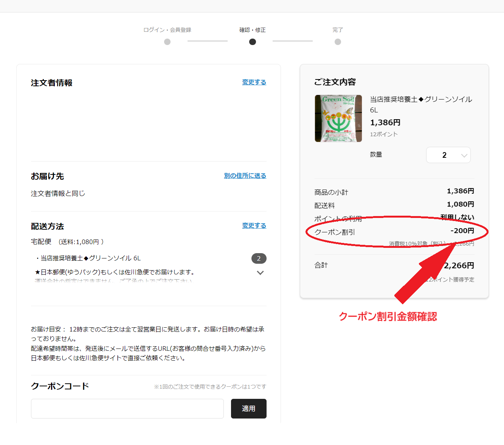Click the 2,266円 total amount
The width and height of the screenshot is (504, 445).
[459, 266]
